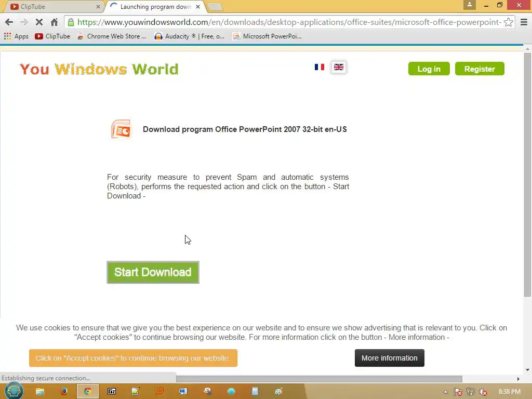Click the Chrome taskbar icon

[87, 392]
